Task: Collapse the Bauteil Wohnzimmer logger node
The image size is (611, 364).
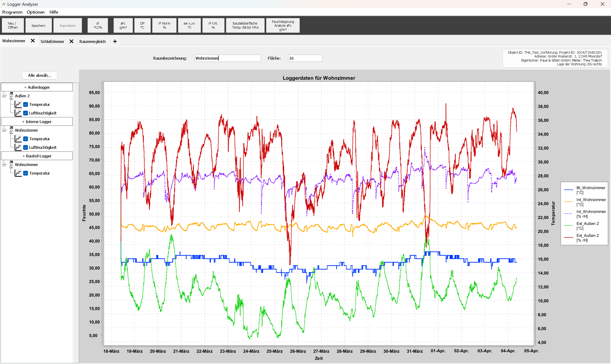Action: (4, 165)
